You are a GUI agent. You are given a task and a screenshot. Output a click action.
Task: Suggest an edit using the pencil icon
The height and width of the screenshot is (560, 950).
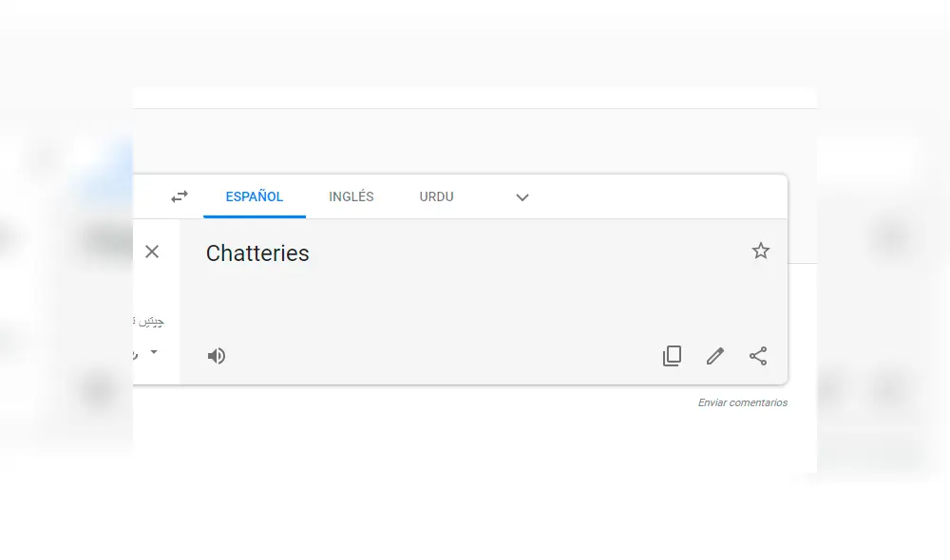[x=714, y=355]
